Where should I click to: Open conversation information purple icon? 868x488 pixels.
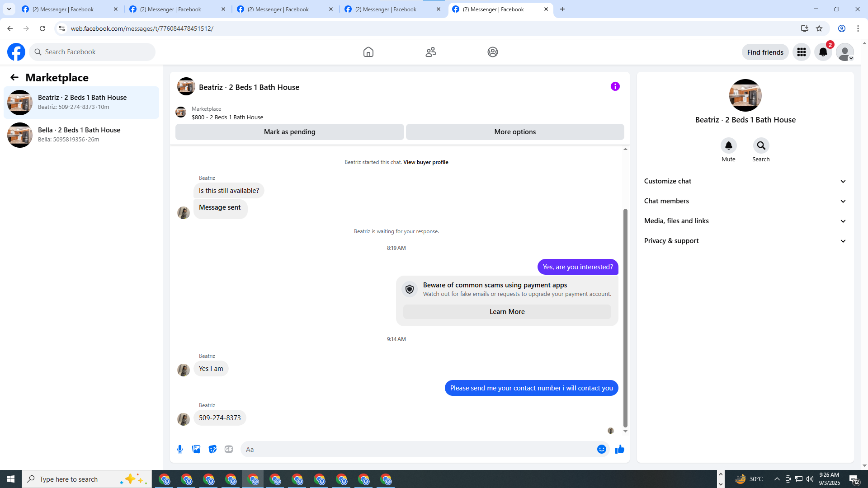(x=615, y=86)
